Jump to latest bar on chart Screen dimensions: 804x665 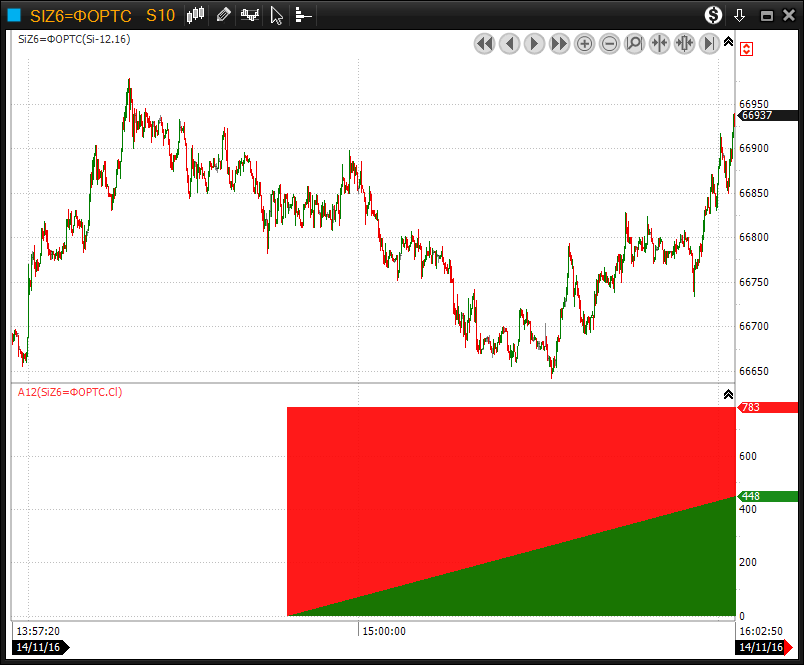tap(709, 43)
